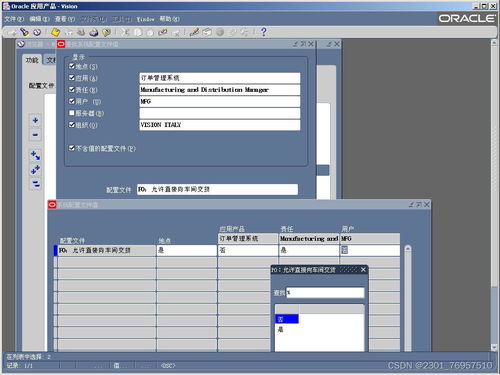Image resolution: width=500 pixels, height=375 pixels.
Task: Open Window Help question mark icon
Action: point(264,32)
